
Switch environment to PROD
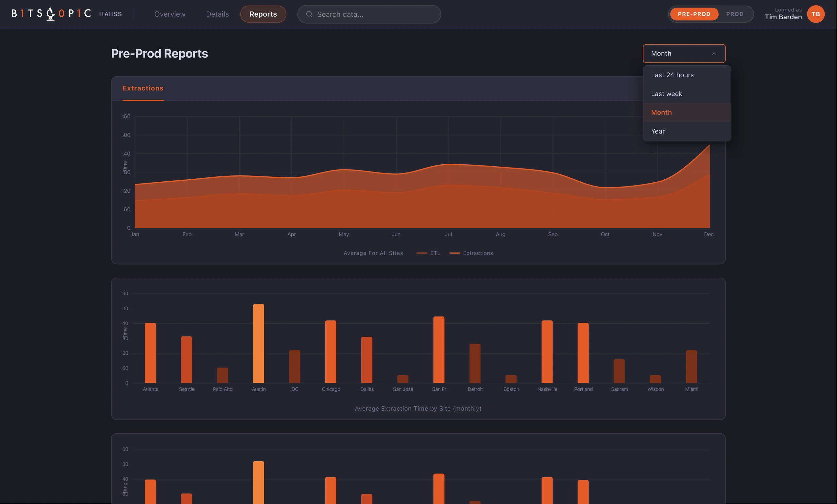coord(735,14)
